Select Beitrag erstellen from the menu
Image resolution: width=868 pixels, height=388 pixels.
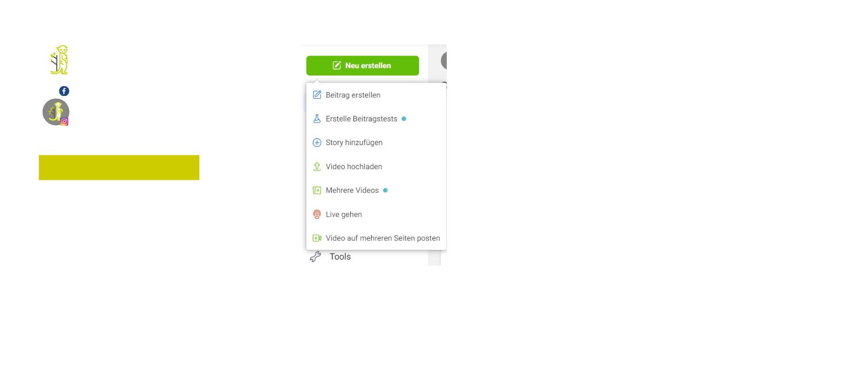click(x=376, y=95)
